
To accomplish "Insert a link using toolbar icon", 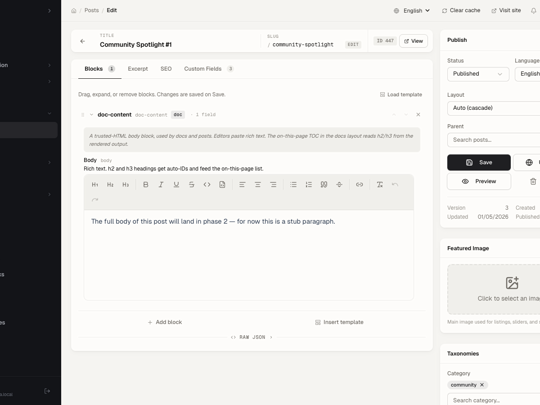I will (359, 185).
